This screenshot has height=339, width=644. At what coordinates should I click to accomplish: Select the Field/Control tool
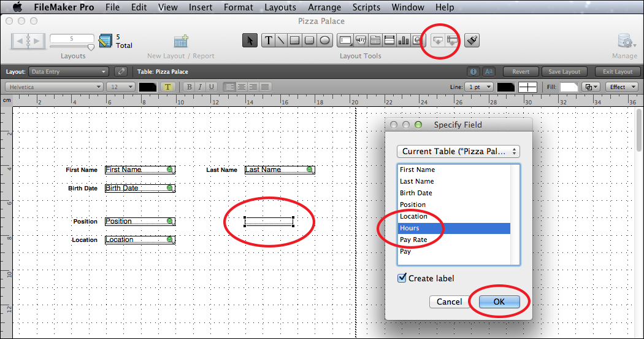(x=345, y=41)
